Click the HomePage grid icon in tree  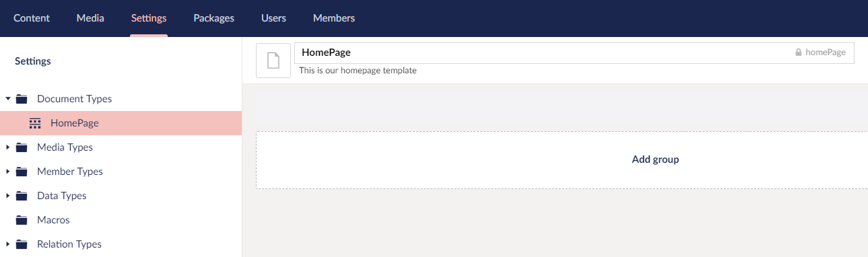(x=35, y=123)
